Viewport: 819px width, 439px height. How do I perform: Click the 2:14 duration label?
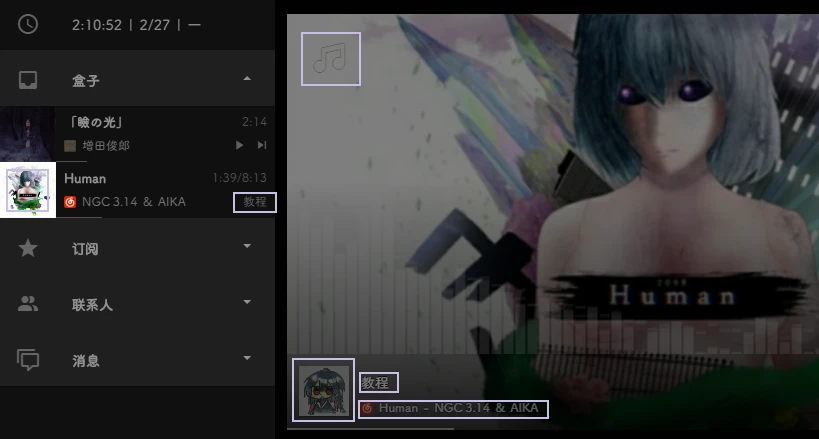(x=254, y=122)
